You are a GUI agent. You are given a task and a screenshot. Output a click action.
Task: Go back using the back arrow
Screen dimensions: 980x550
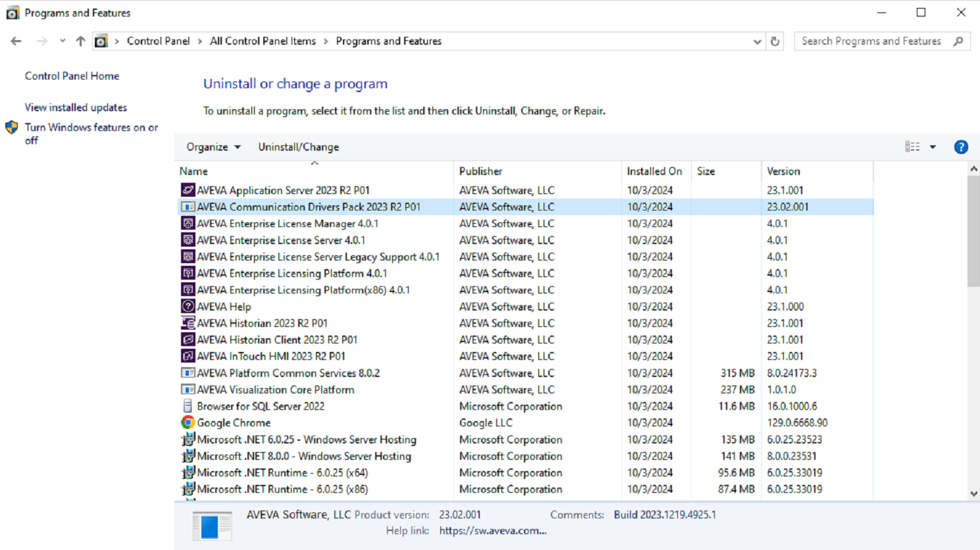click(x=16, y=41)
